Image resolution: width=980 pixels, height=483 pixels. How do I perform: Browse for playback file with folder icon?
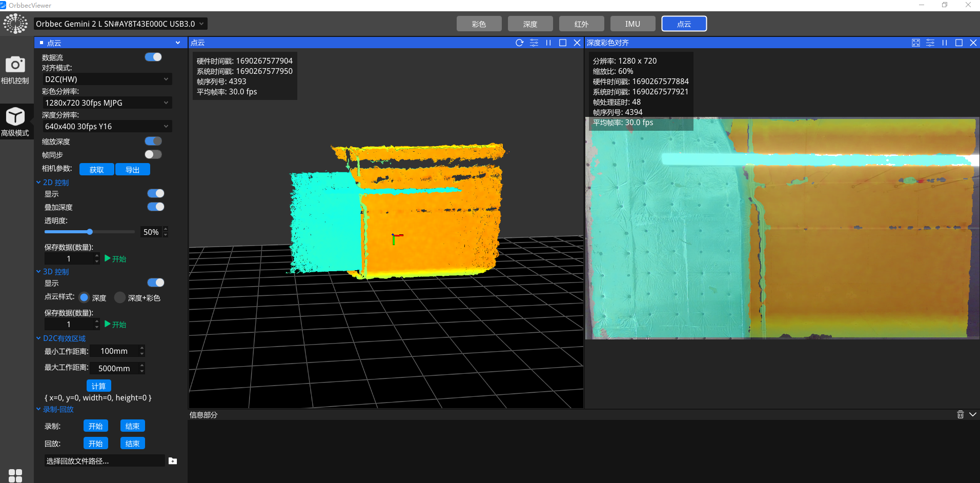click(x=173, y=461)
